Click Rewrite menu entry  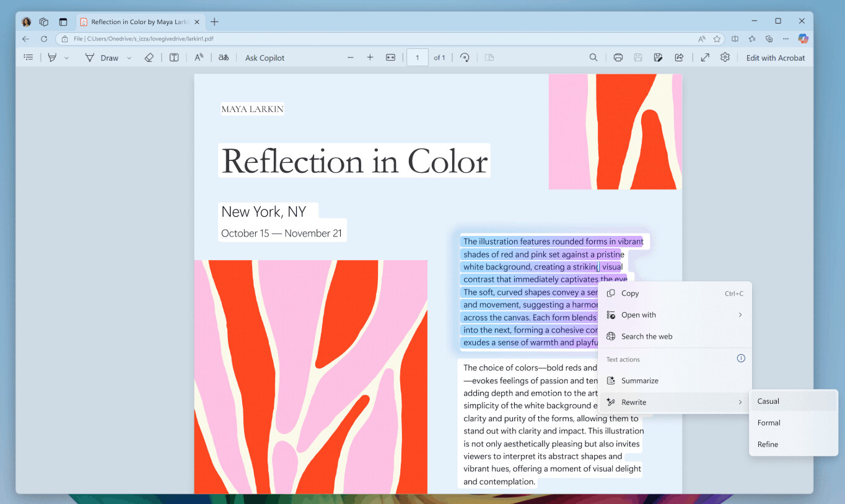675,402
